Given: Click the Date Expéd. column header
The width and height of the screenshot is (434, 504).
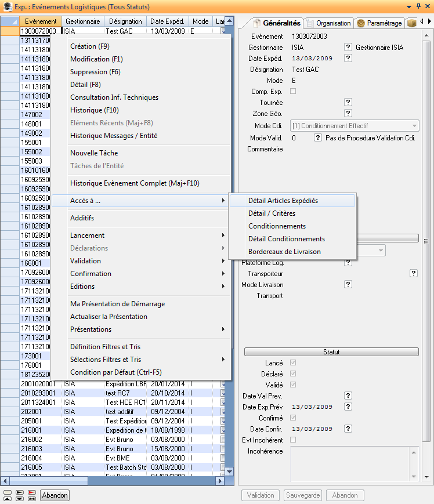Looking at the screenshot, I should pos(167,21).
